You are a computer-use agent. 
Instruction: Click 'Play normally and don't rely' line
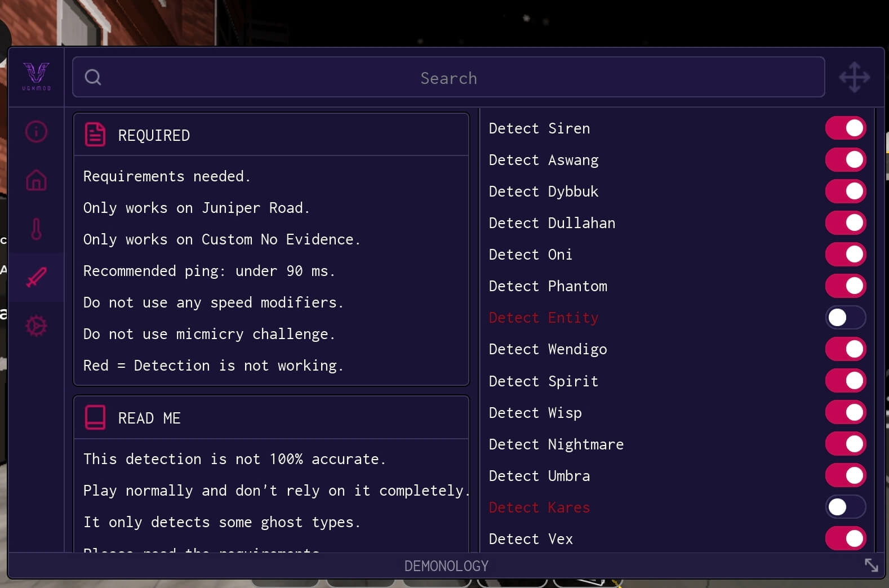click(276, 491)
